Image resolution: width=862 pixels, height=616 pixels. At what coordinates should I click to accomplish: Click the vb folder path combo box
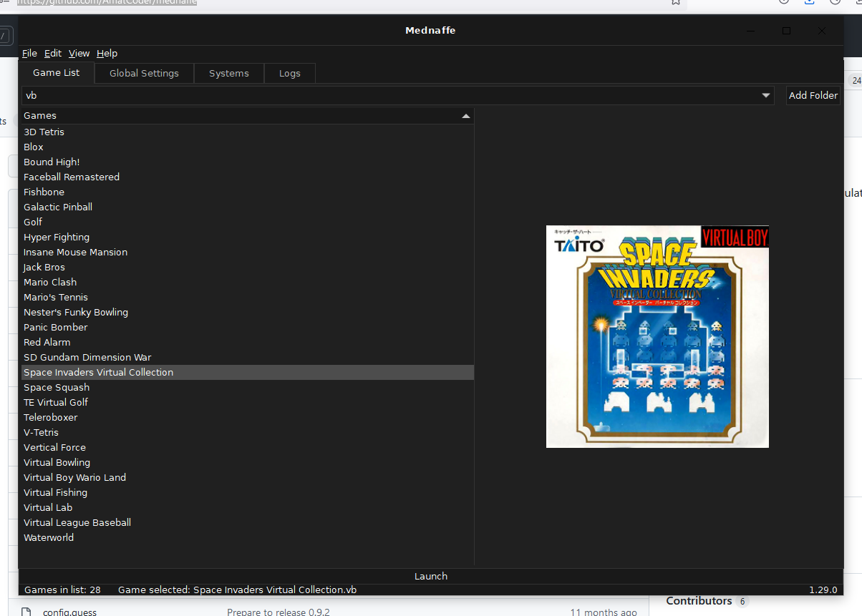tap(397, 95)
